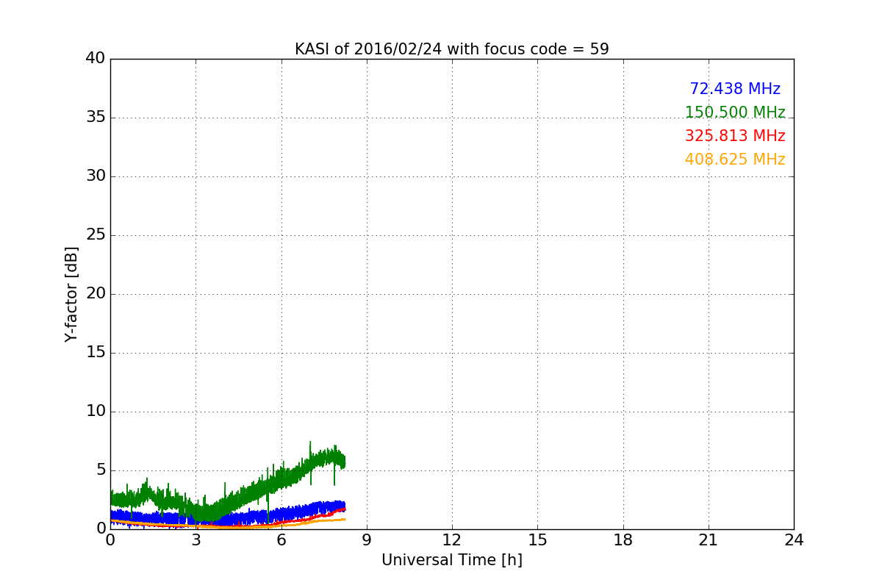This screenshot has width=882, height=588.
Task: Click the y-axis tick label 25
Action: point(96,234)
